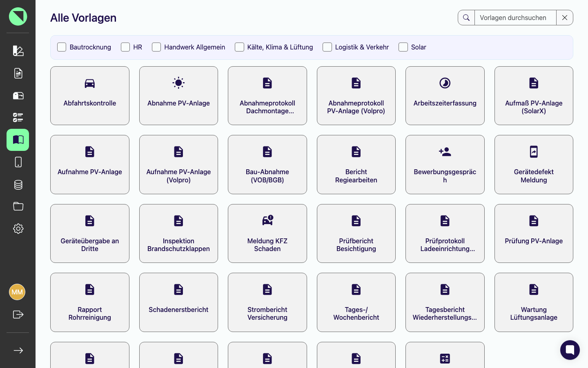
Task: Open Bericht Regiearbeiten template
Action: coord(356,164)
